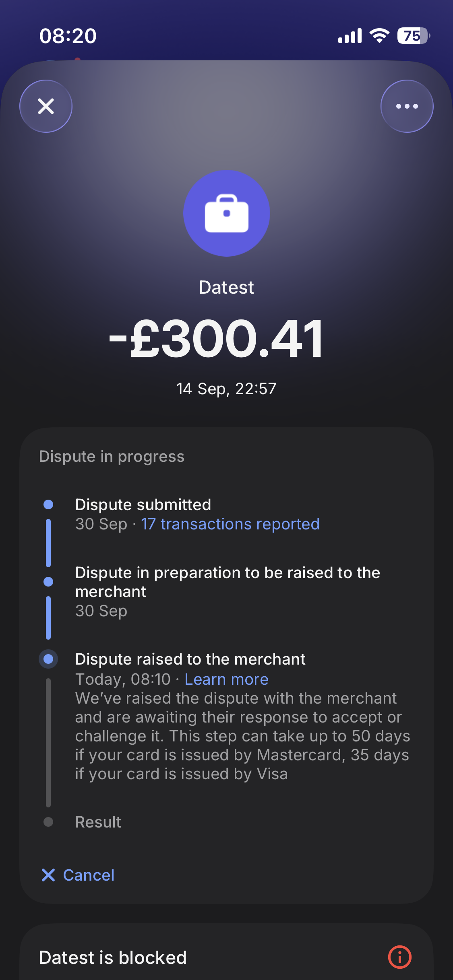Open Learn more about the dispute
This screenshot has width=453, height=980.
(226, 679)
